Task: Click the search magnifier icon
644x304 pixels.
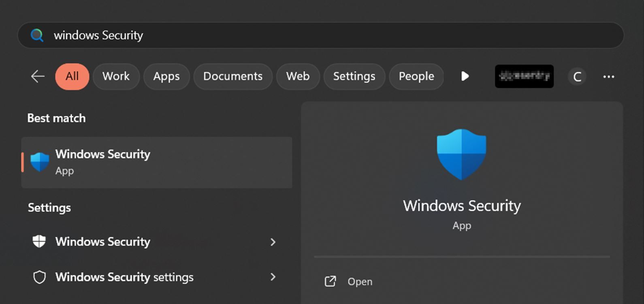Action: pyautogui.click(x=37, y=35)
